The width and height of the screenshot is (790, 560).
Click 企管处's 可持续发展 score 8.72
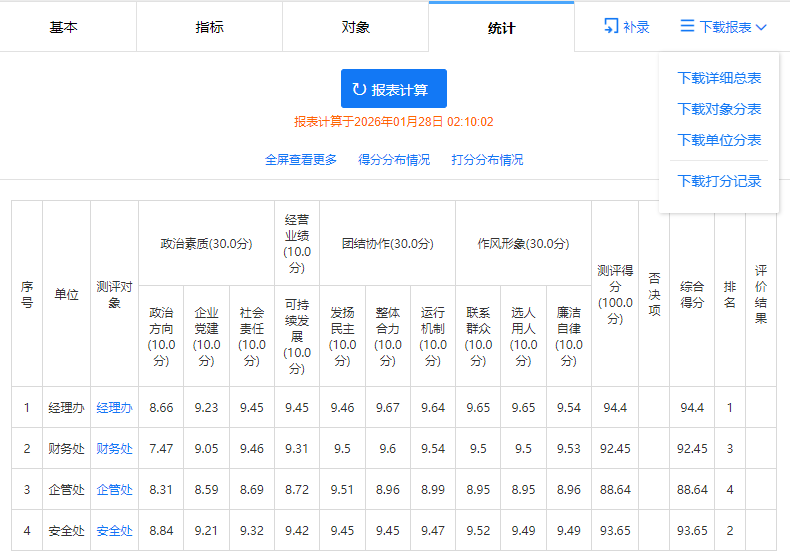[297, 489]
